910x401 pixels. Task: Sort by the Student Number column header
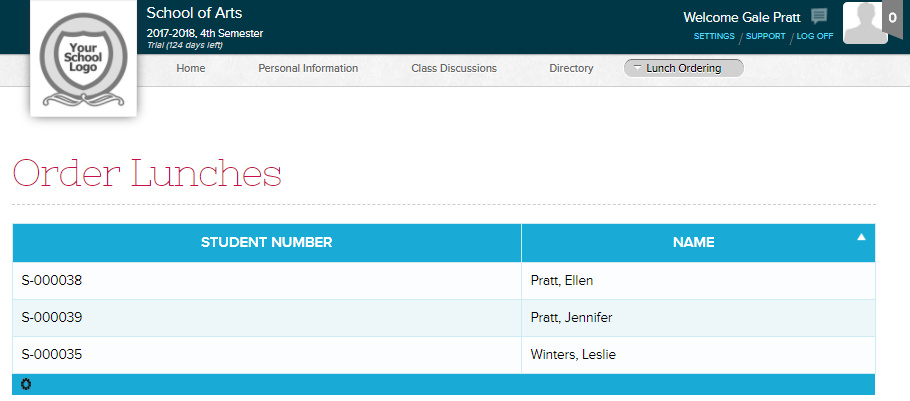(x=266, y=243)
